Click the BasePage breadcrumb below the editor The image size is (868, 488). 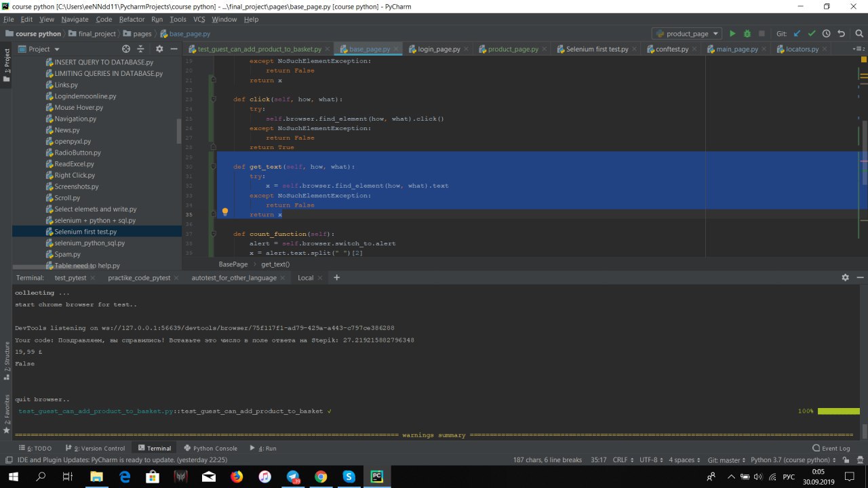233,264
